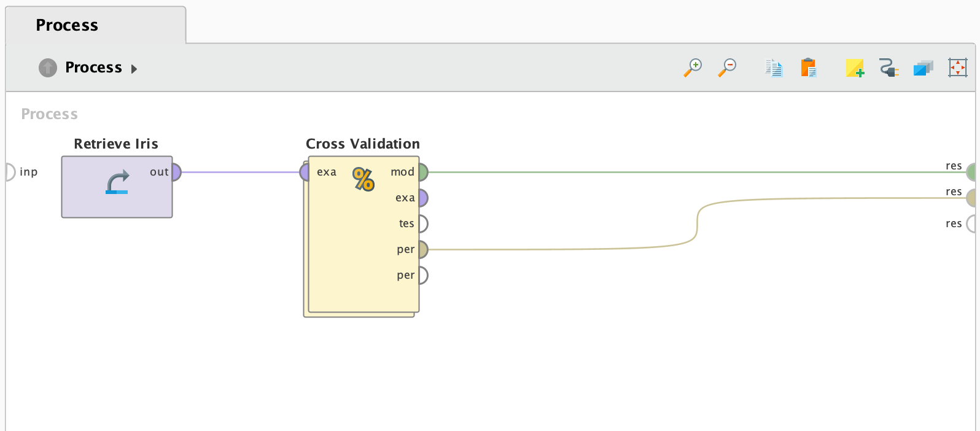Select the Retrieve Iris operator
Screen dimensions: 980x431
point(117,193)
